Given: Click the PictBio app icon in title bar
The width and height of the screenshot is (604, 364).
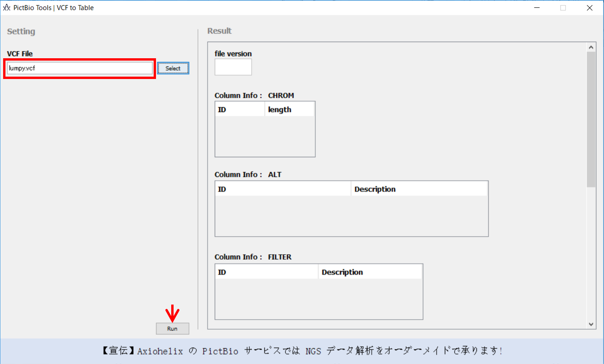Looking at the screenshot, I should coord(7,8).
